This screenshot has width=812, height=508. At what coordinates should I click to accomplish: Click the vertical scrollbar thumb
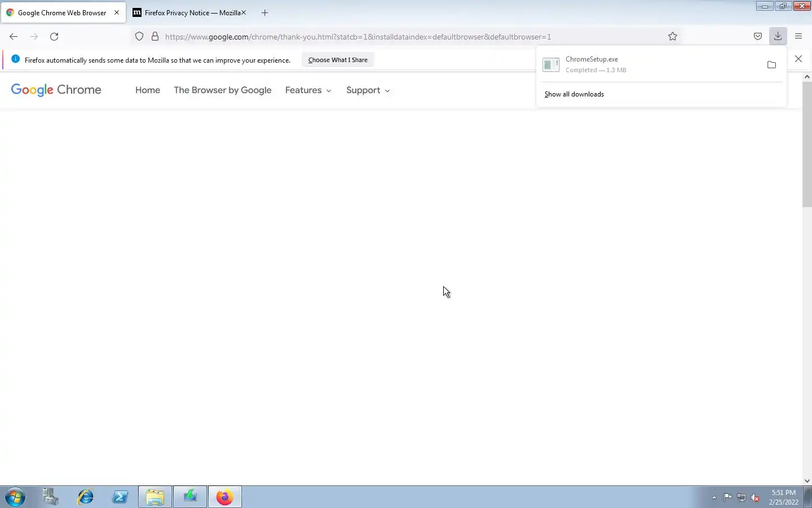807,144
